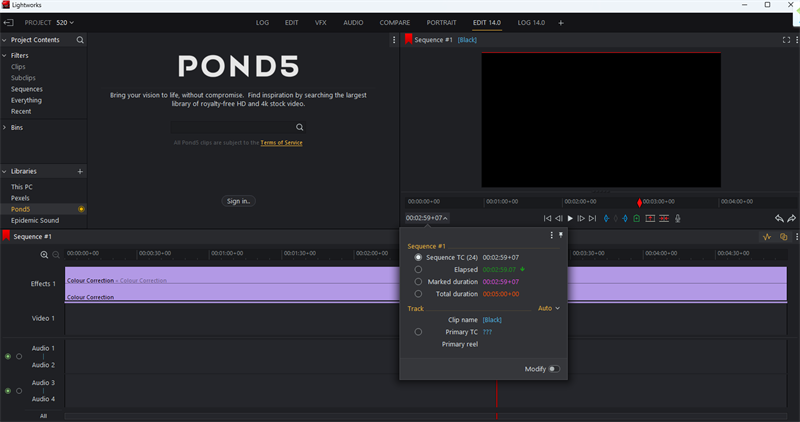Switch to the PORTRAIT tab

[441, 22]
